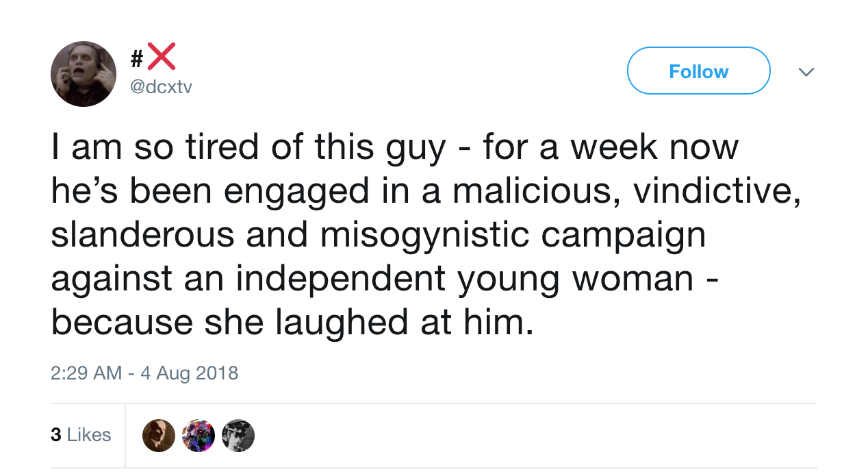Click the red X emoji in display name
868x474 pixels.
(161, 56)
